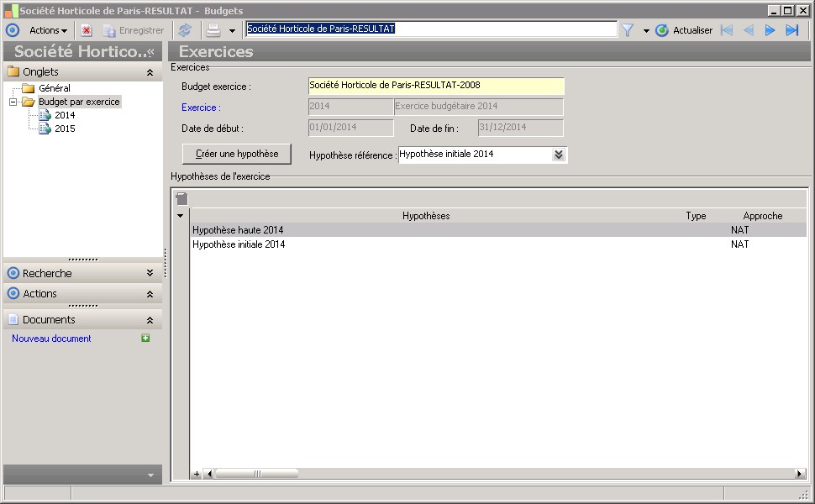
Task: Click the Date de fin field
Action: (x=520, y=128)
